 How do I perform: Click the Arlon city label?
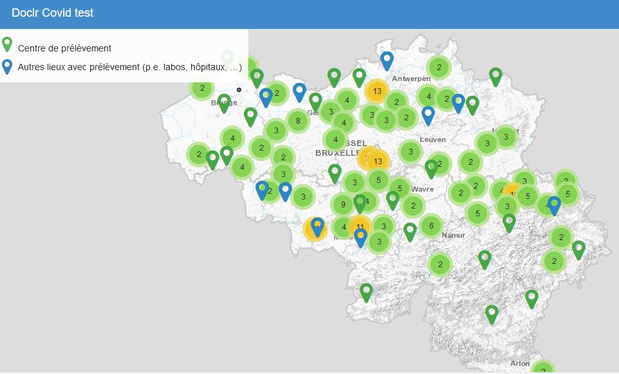pos(520,363)
